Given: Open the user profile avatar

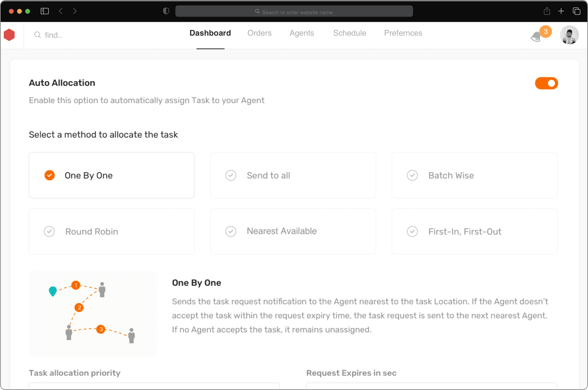Looking at the screenshot, I should coord(569,35).
